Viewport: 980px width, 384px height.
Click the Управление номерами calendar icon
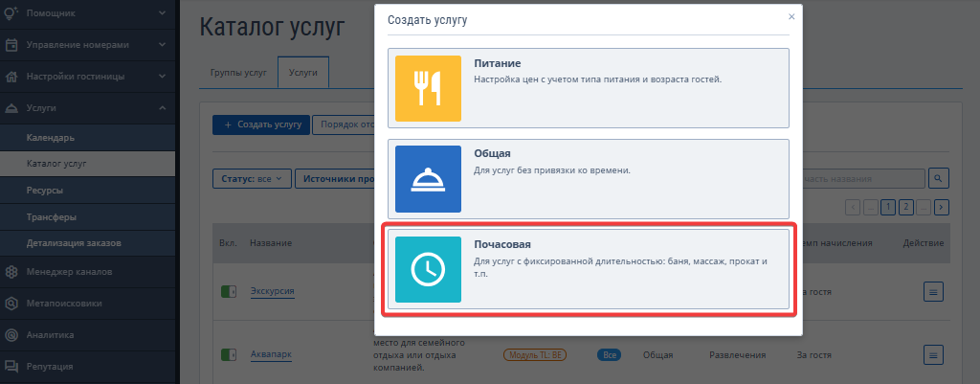(11, 45)
